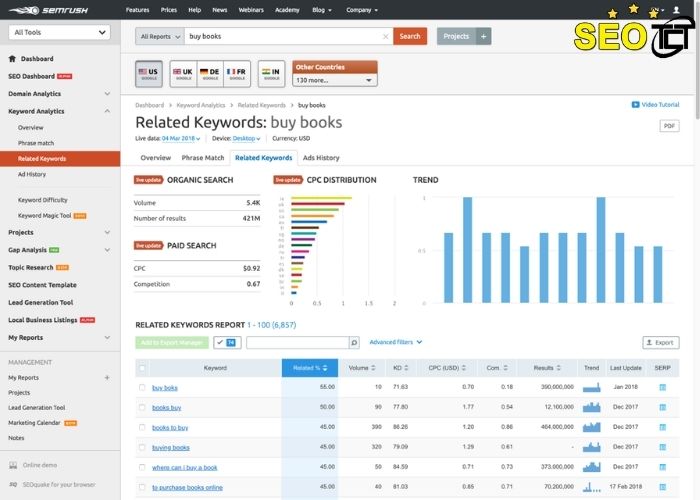Clear the search field with the X icon

tap(386, 37)
